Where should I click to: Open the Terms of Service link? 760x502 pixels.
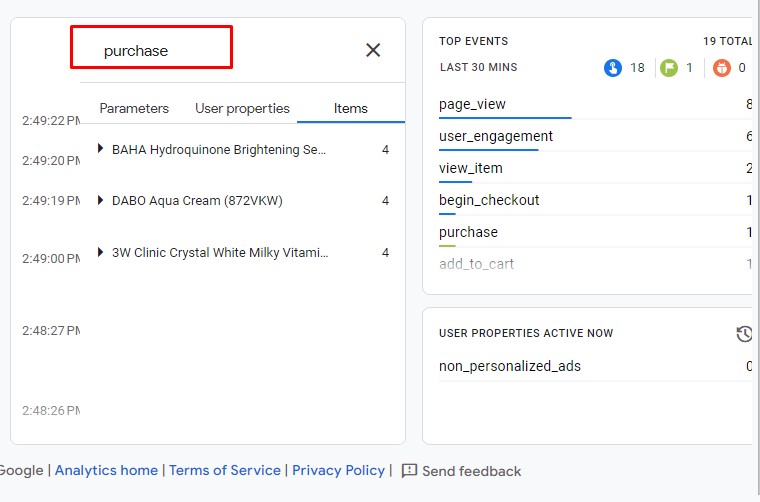click(225, 470)
